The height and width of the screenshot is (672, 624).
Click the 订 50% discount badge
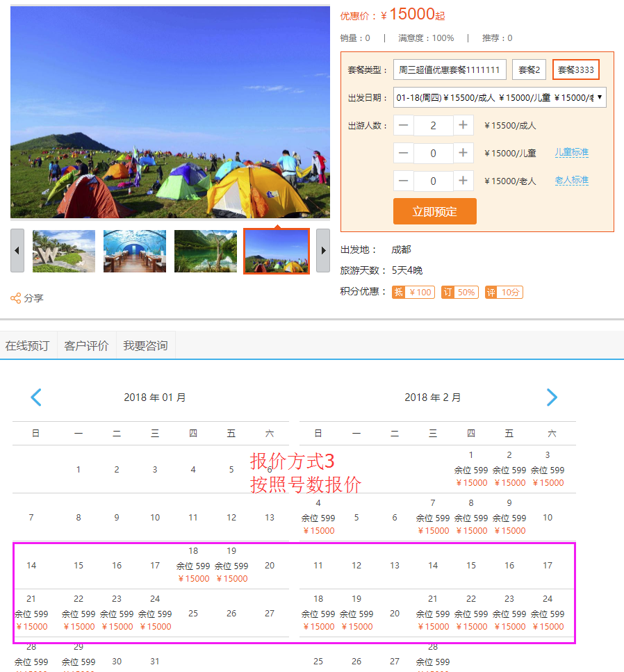pos(459,293)
